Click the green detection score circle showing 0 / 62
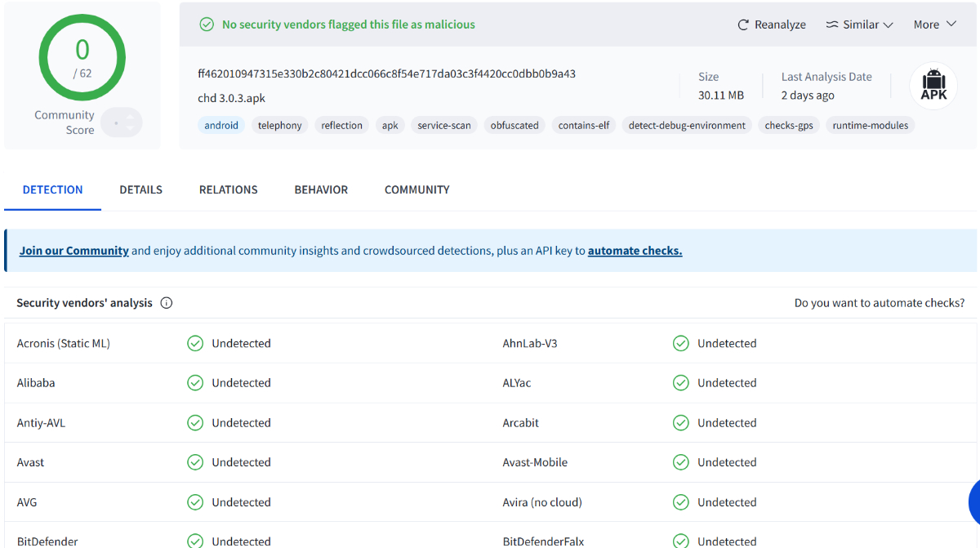The height and width of the screenshot is (548, 980). [x=82, y=58]
